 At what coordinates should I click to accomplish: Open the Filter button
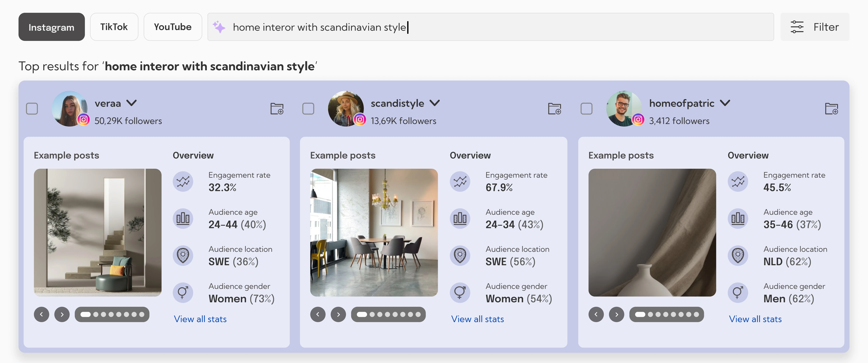click(815, 27)
